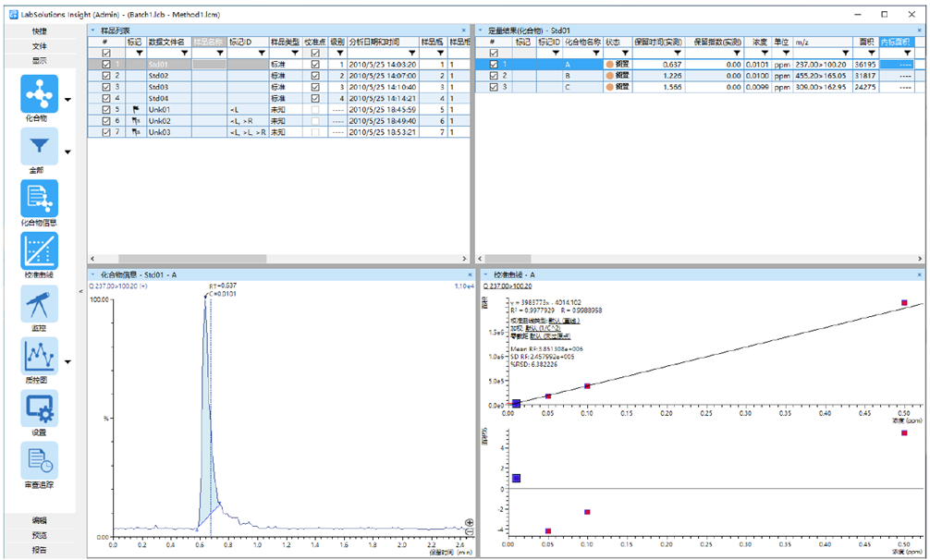Open the 化合物 (Compound) view icon
930x560 pixels.
39,94
